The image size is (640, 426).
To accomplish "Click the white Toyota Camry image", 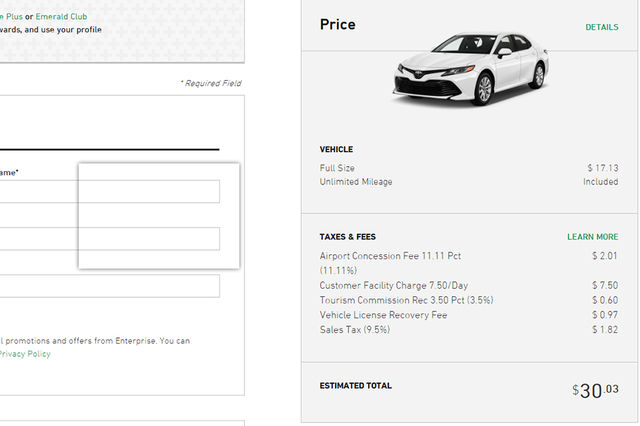I will 469,70.
